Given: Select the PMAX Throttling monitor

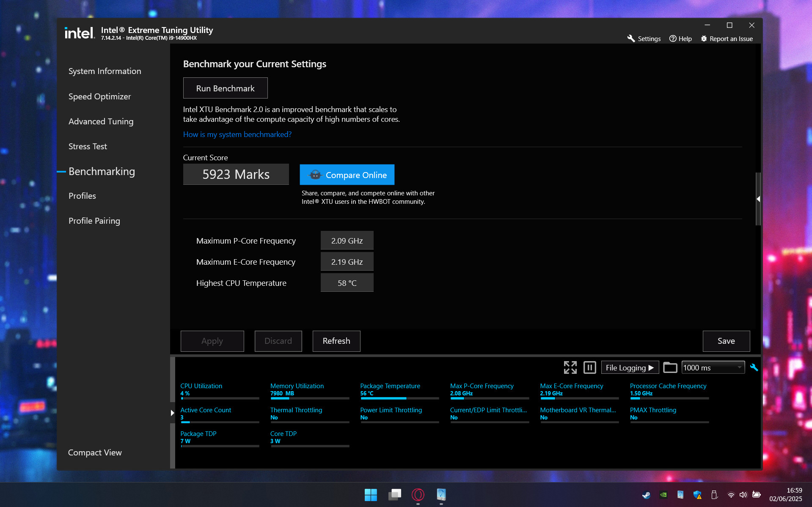Looking at the screenshot, I should coord(669,415).
